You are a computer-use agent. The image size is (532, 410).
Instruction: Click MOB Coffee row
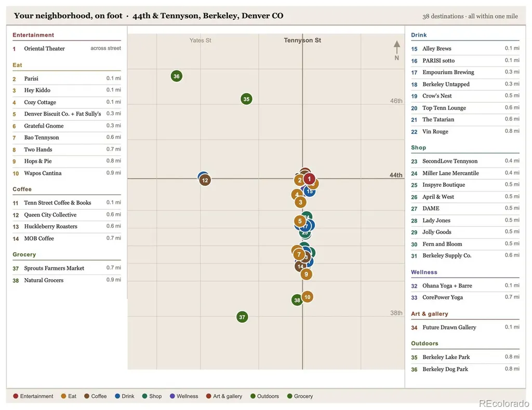click(67, 238)
